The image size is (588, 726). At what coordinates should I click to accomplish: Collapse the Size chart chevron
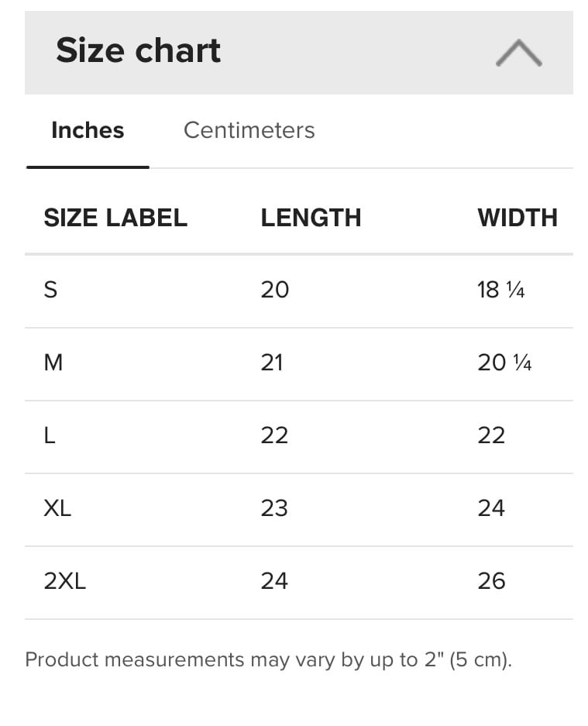click(x=518, y=53)
